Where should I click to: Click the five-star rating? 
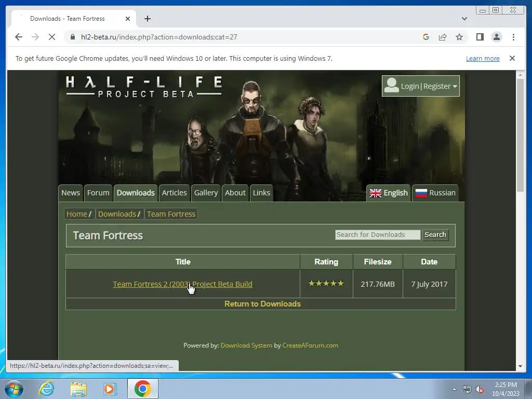coord(326,283)
